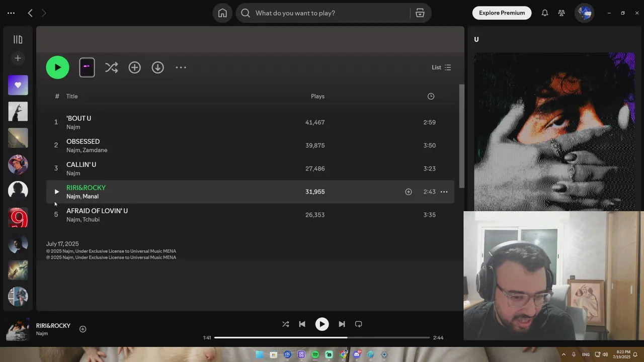Go back with the left arrow
This screenshot has width=644, height=362.
[x=30, y=13]
